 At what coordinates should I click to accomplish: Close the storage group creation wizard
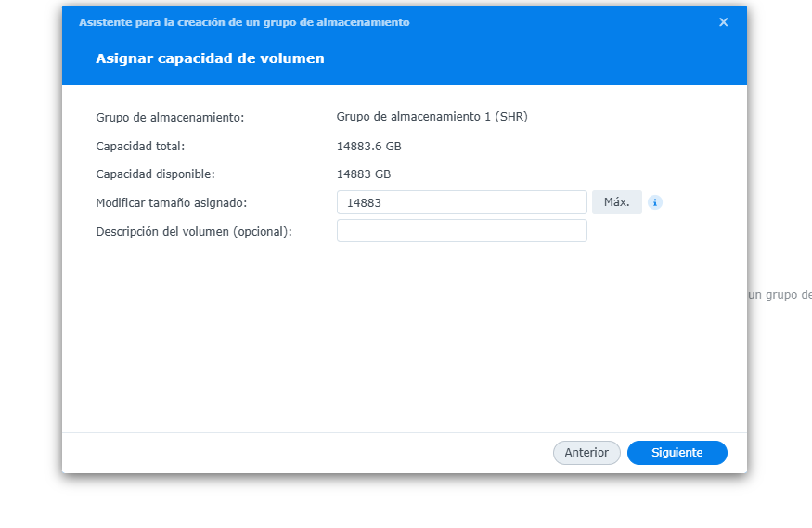coord(724,22)
